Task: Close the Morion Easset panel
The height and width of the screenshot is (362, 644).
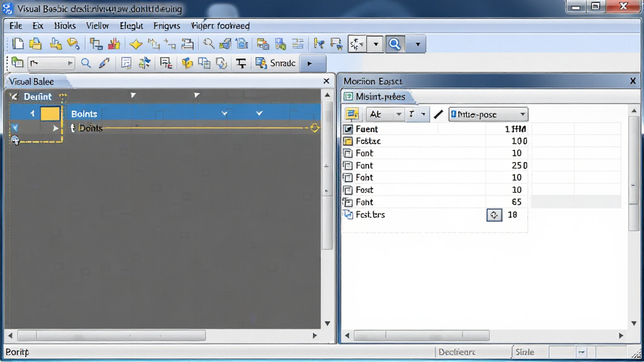Action: coord(633,81)
